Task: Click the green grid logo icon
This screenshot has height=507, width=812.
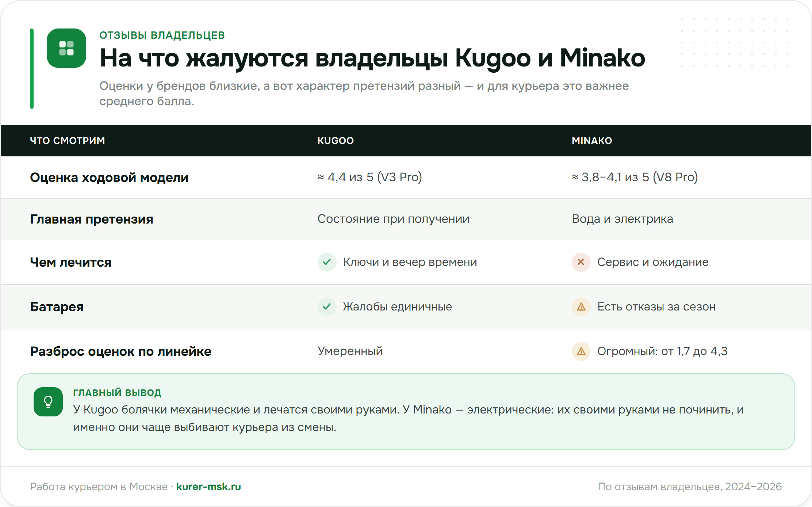Action: click(66, 48)
